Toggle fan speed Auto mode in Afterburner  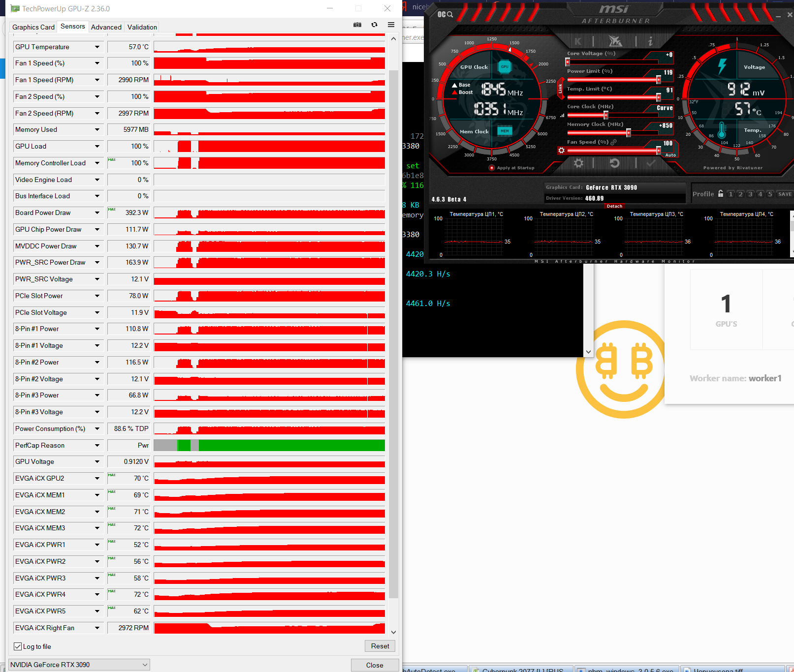(x=670, y=155)
